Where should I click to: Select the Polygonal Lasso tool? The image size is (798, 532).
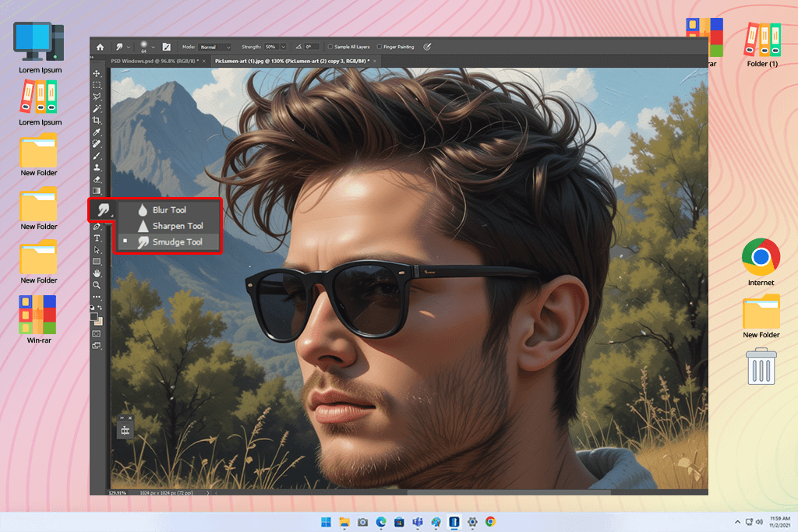pos(97,97)
